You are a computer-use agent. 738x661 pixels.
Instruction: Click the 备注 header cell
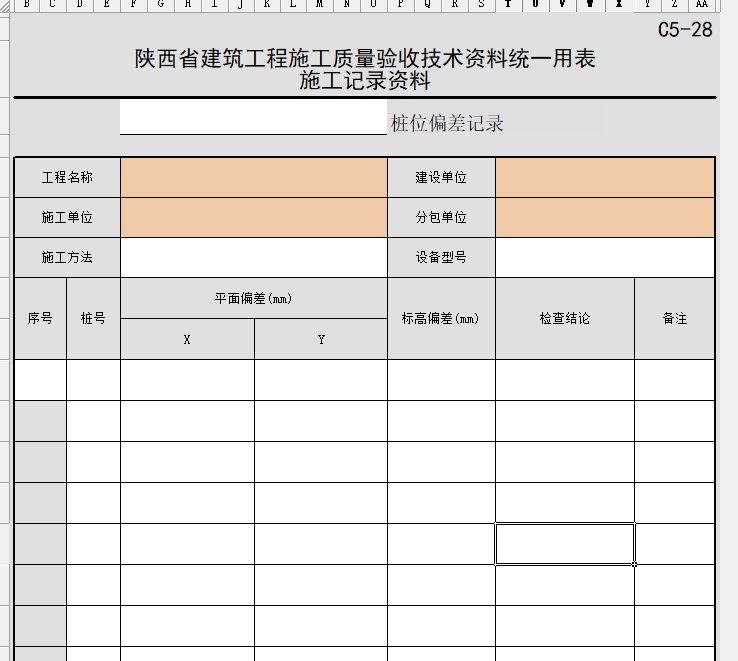(674, 318)
